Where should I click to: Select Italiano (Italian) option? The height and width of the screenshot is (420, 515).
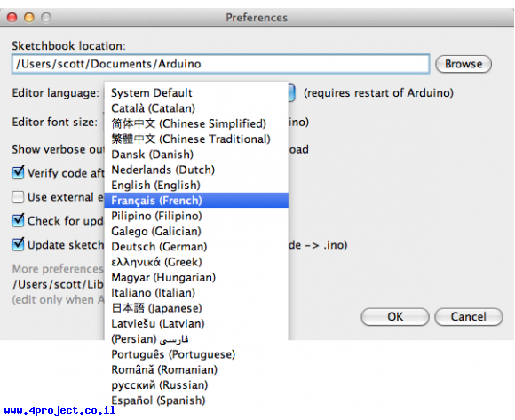pyautogui.click(x=196, y=293)
